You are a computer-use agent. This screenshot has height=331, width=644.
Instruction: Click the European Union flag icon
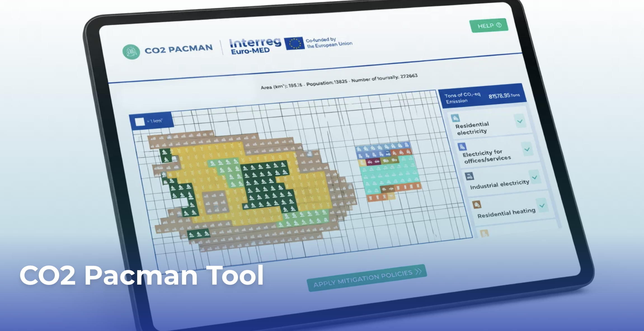click(x=294, y=43)
